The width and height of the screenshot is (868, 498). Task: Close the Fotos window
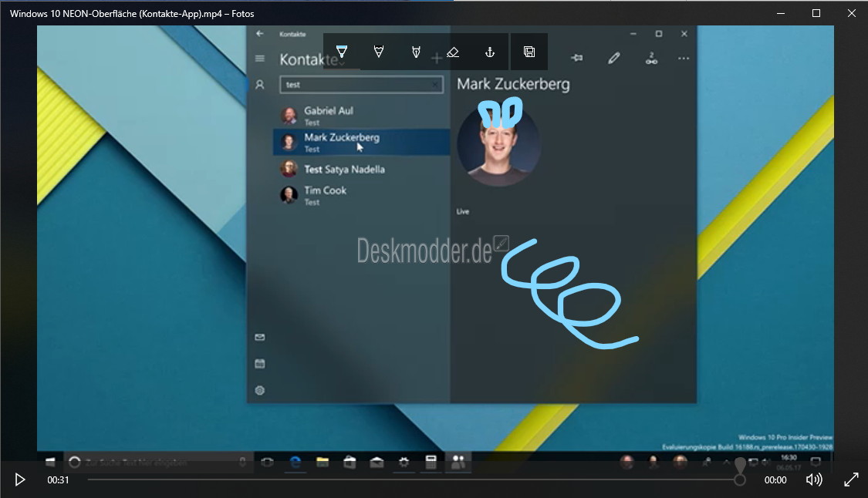click(x=851, y=13)
